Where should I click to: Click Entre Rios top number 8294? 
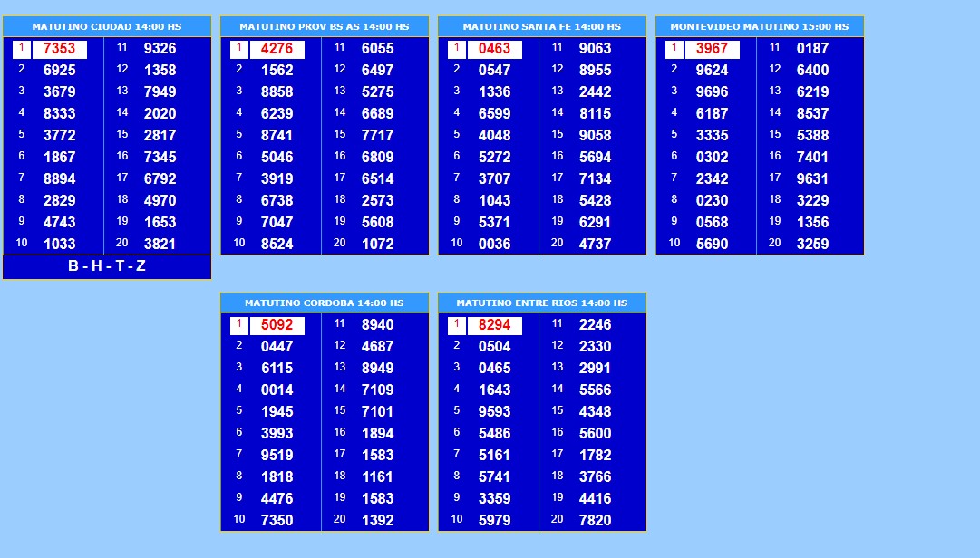pyautogui.click(x=495, y=325)
